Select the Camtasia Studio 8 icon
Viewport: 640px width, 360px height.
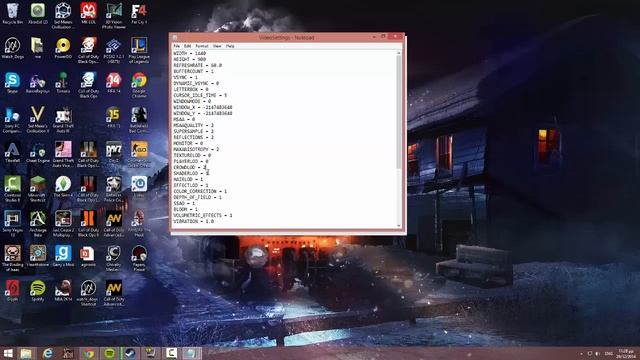(12, 189)
